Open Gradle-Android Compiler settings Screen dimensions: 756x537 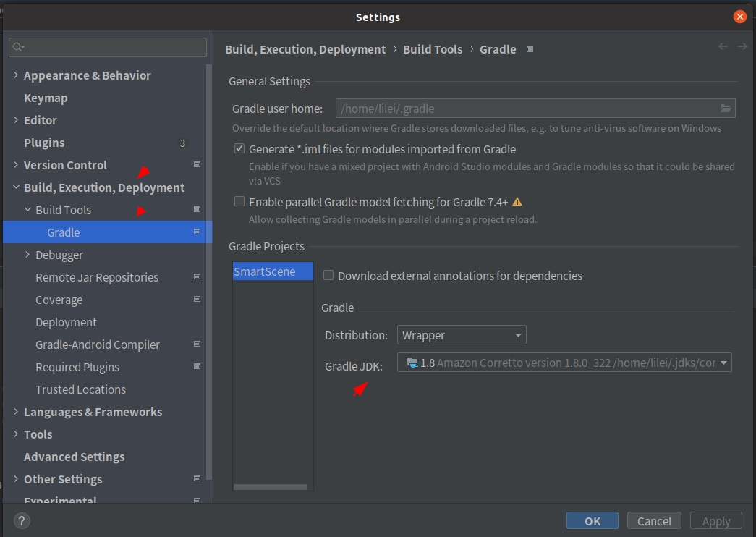(x=98, y=344)
